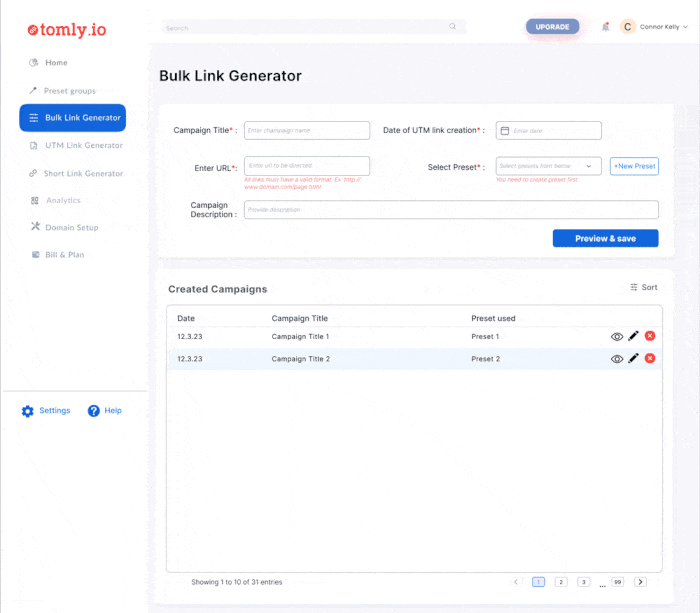700x613 pixels.
Task: Click the UTM Link Generator document icon
Action: [x=33, y=146]
